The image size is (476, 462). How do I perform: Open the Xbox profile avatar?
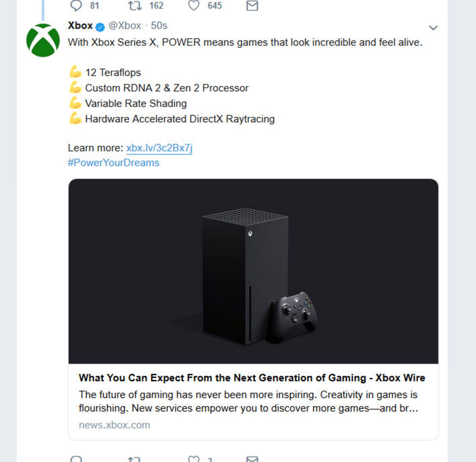click(43, 40)
